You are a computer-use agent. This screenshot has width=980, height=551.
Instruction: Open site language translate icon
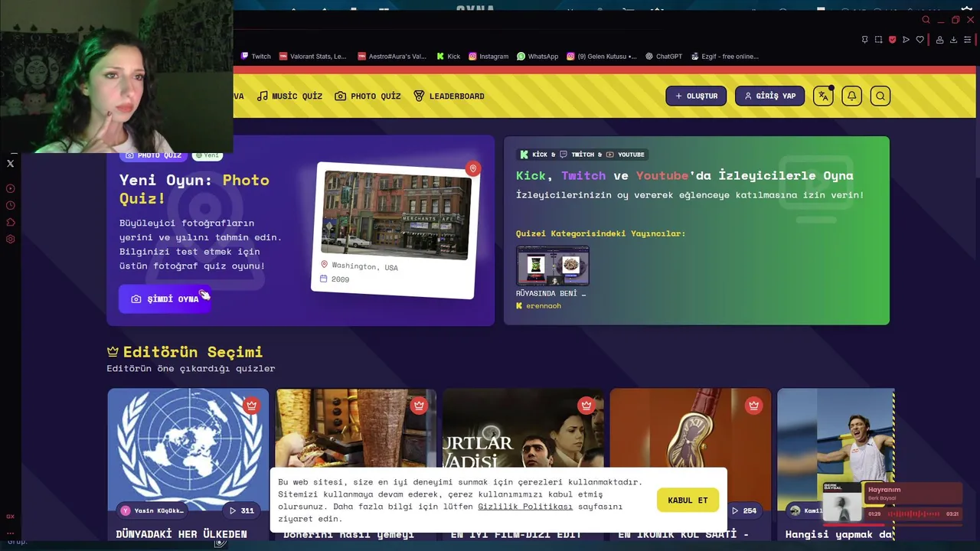pyautogui.click(x=823, y=96)
